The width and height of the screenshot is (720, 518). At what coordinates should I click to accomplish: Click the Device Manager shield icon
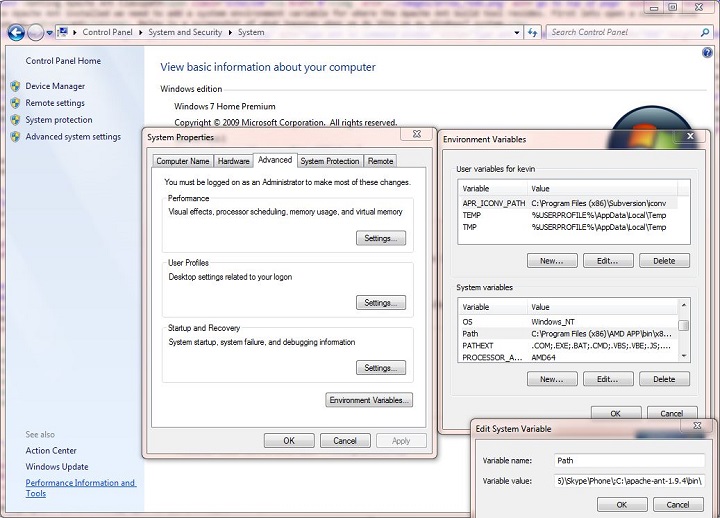[x=15, y=86]
